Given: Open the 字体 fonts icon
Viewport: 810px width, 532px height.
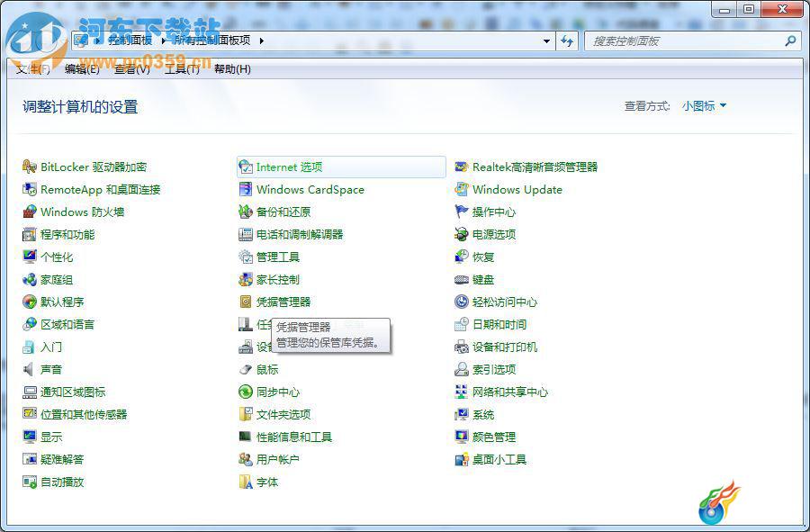Looking at the screenshot, I should pyautogui.click(x=246, y=482).
